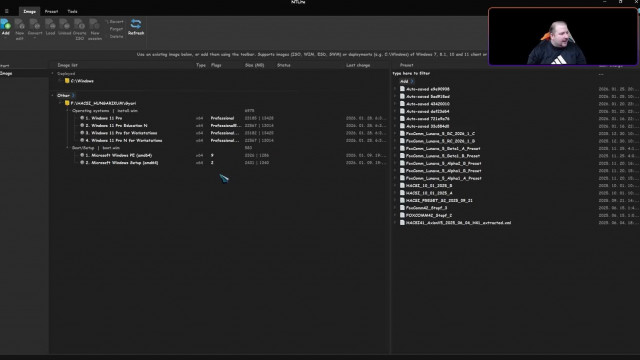Click disc icon of Windows 11 Pro N for Workstations
Viewport: 640px width, 360px height.
tap(82, 140)
